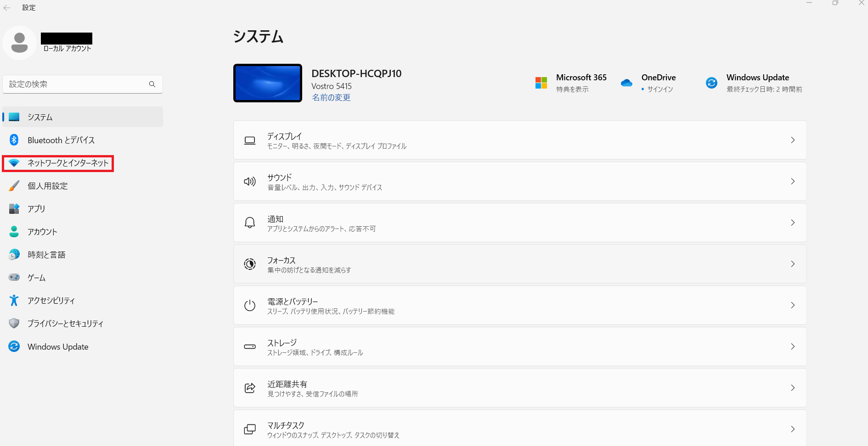Open Windows Update 最終チェック日時 status
Viewport: 868px width, 446px height.
coord(764,89)
